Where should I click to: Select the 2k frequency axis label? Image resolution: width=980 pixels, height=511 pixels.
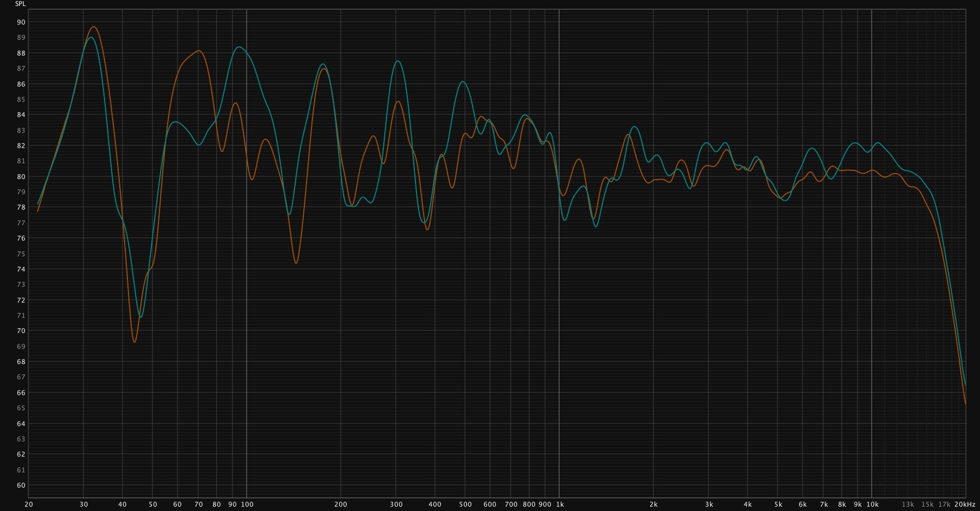tap(653, 504)
